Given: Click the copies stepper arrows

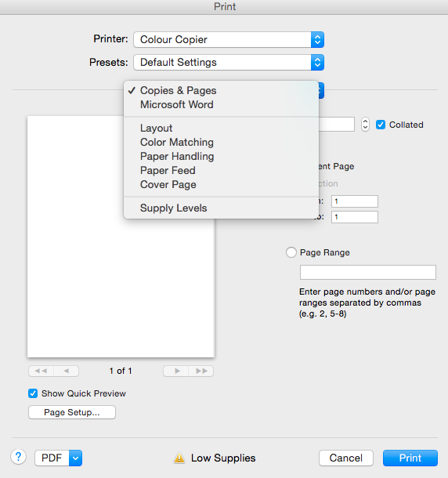Looking at the screenshot, I should pyautogui.click(x=365, y=125).
